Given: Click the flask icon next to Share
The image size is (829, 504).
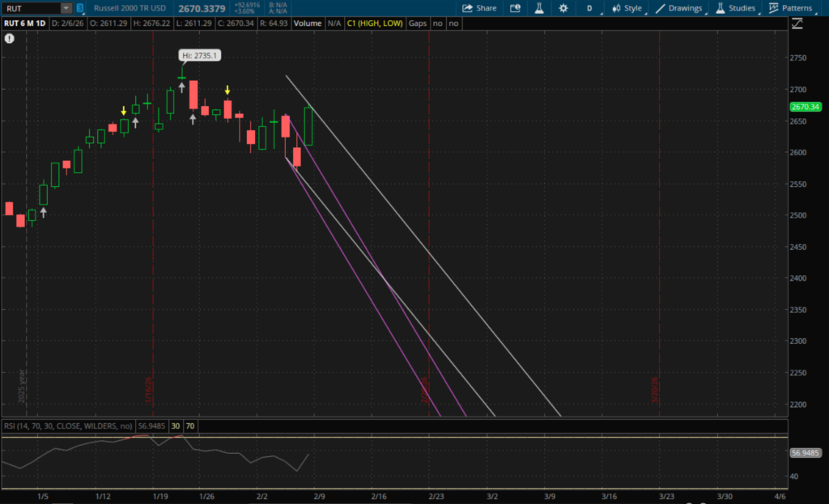Looking at the screenshot, I should click(538, 8).
